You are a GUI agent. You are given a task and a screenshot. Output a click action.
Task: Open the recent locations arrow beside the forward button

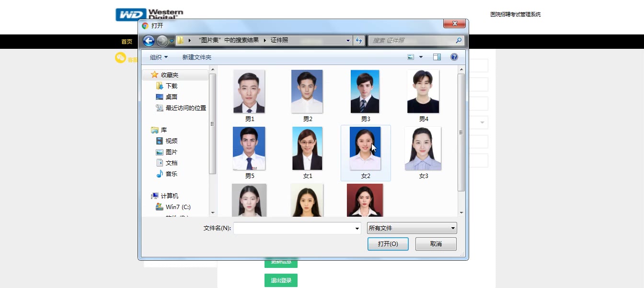coord(172,41)
